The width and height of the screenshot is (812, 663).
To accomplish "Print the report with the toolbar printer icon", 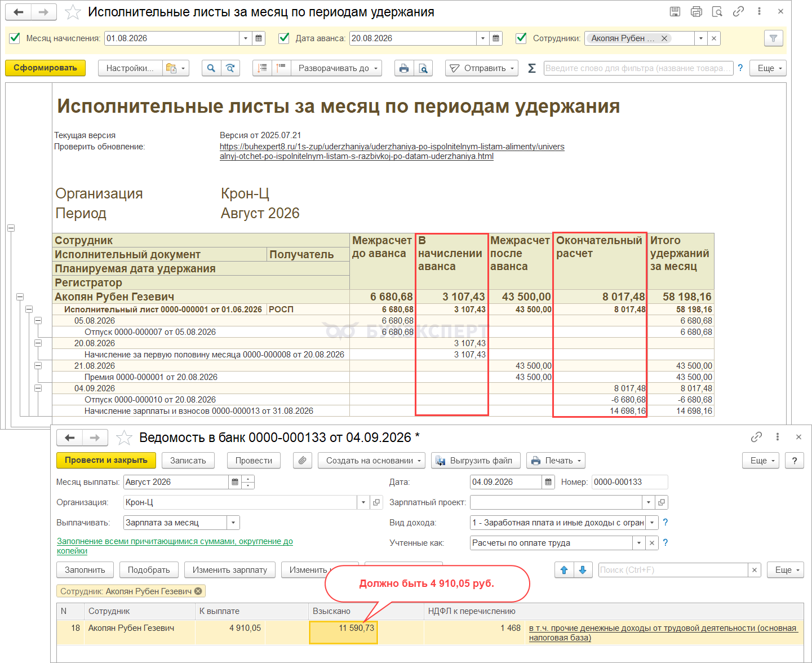I will (404, 68).
